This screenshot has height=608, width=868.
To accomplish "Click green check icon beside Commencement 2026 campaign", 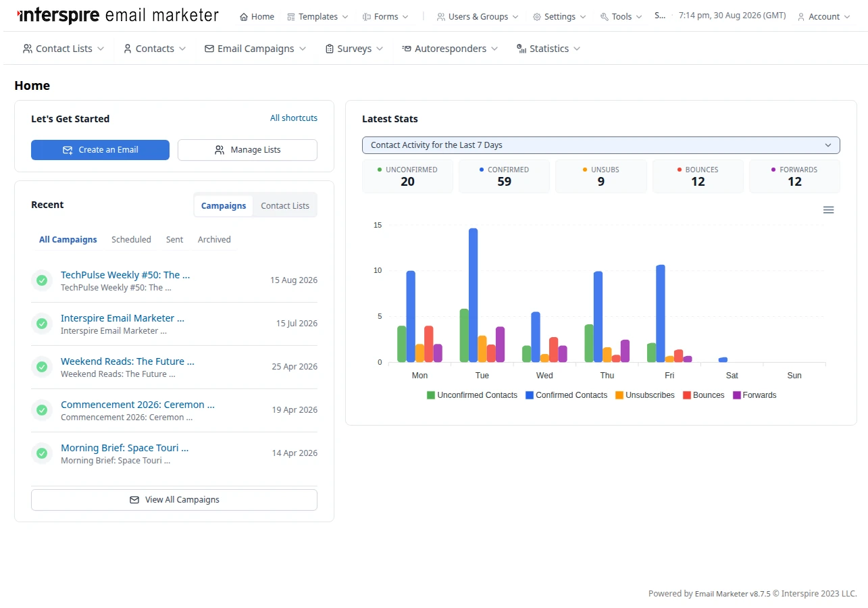I will [x=42, y=410].
